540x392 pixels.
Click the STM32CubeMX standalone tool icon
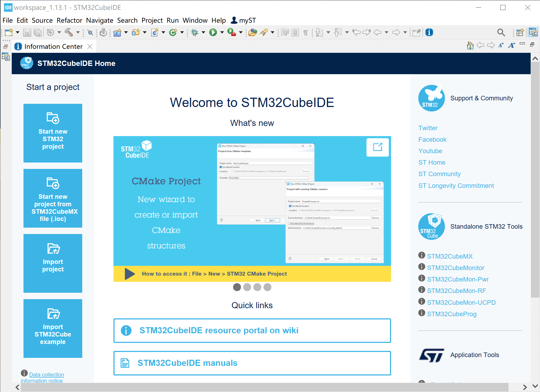[422, 256]
